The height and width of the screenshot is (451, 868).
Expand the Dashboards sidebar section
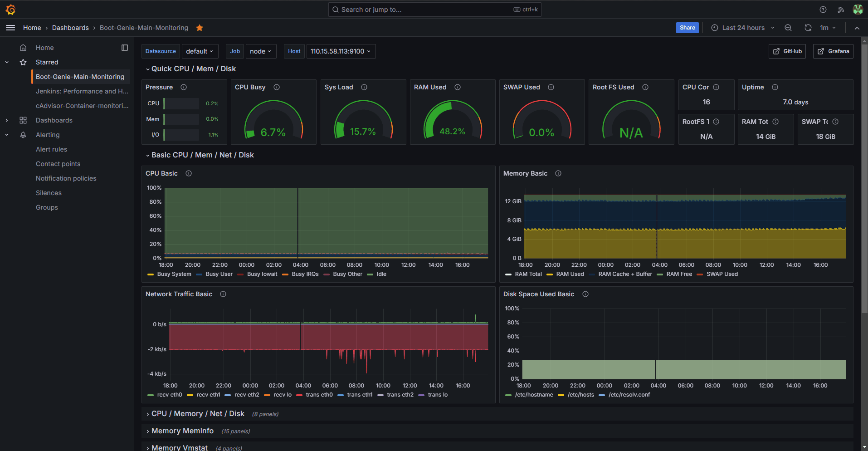(x=7, y=120)
